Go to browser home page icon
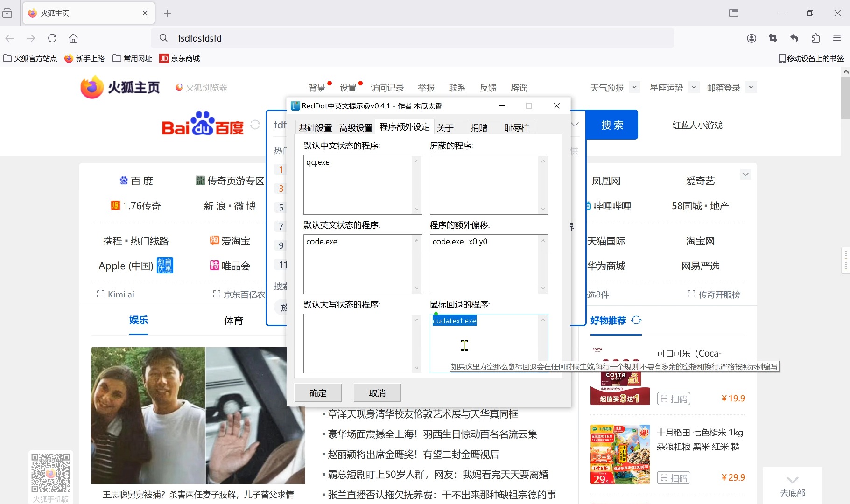Viewport: 850px width, 504px height. click(73, 38)
